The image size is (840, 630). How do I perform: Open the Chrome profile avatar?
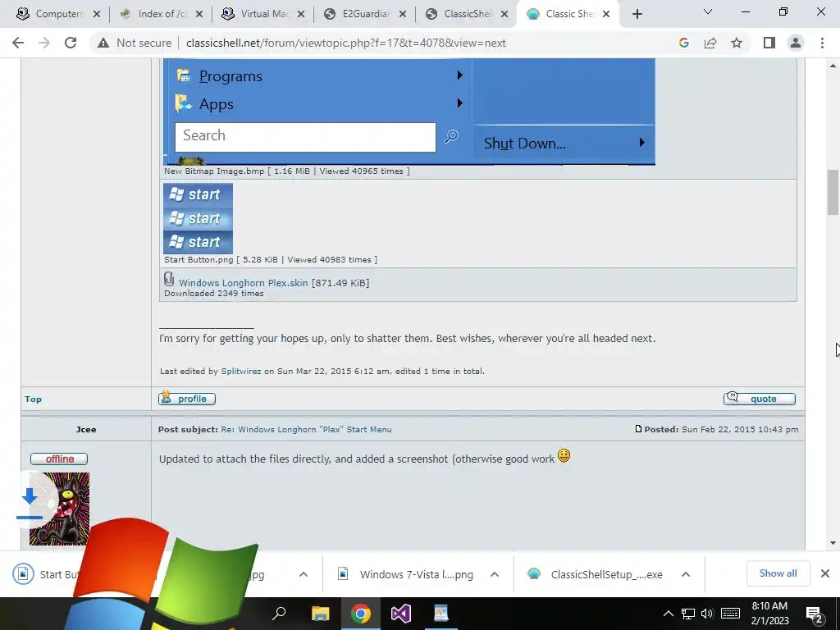pyautogui.click(x=796, y=43)
